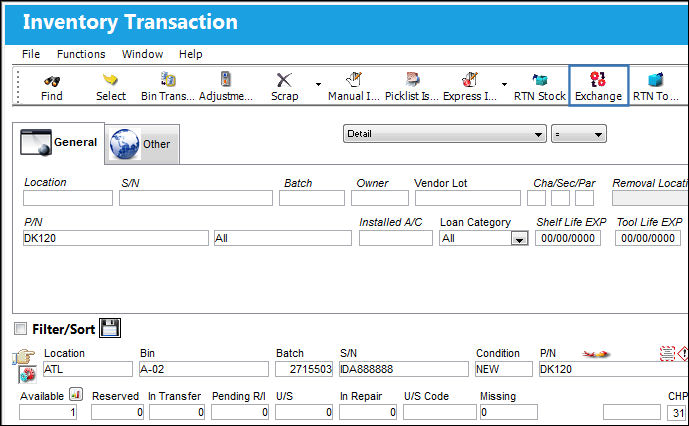689x426 pixels.
Task: Click the S/N search input field
Action: click(x=196, y=198)
